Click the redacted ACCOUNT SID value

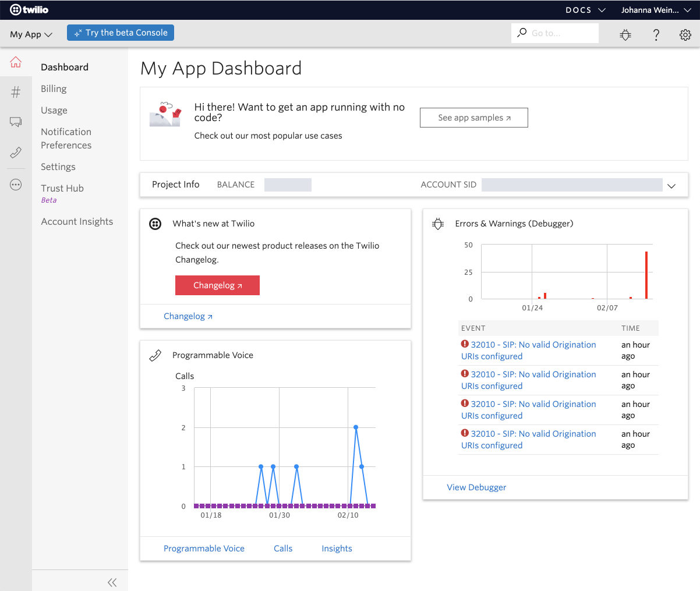572,185
